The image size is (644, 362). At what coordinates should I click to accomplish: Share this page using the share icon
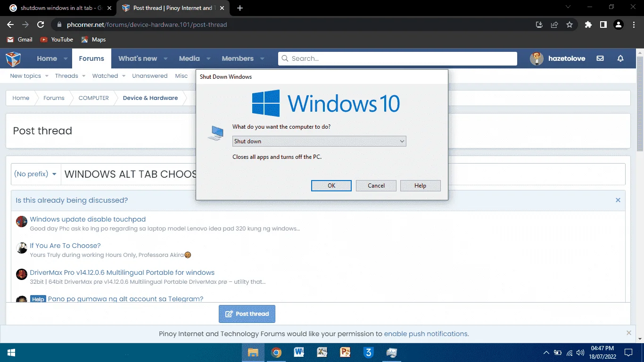point(554,25)
